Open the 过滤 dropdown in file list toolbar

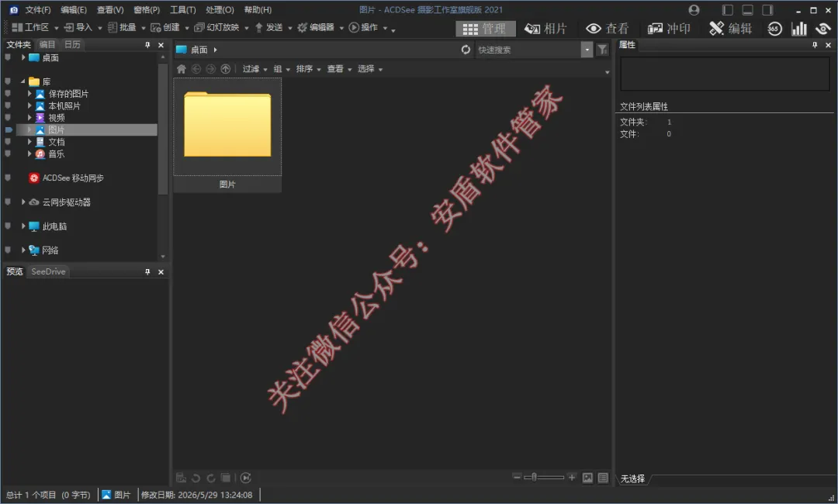[255, 69]
